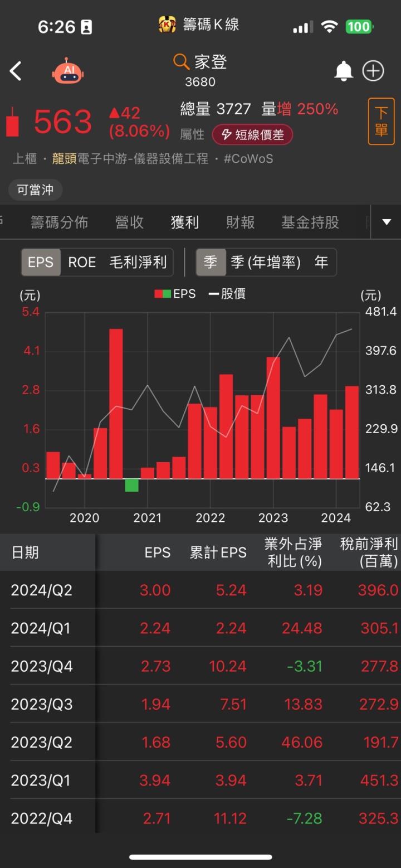Tap the orange search magnifier icon

pyautogui.click(x=181, y=61)
